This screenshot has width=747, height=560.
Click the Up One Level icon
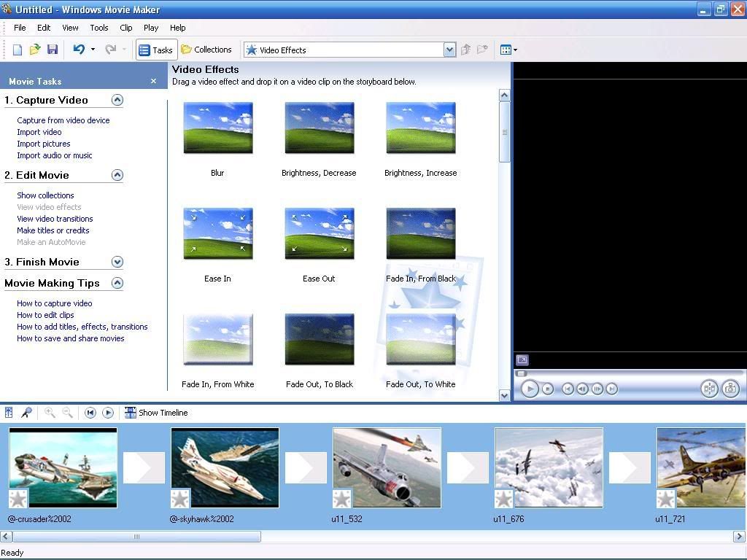(x=465, y=50)
